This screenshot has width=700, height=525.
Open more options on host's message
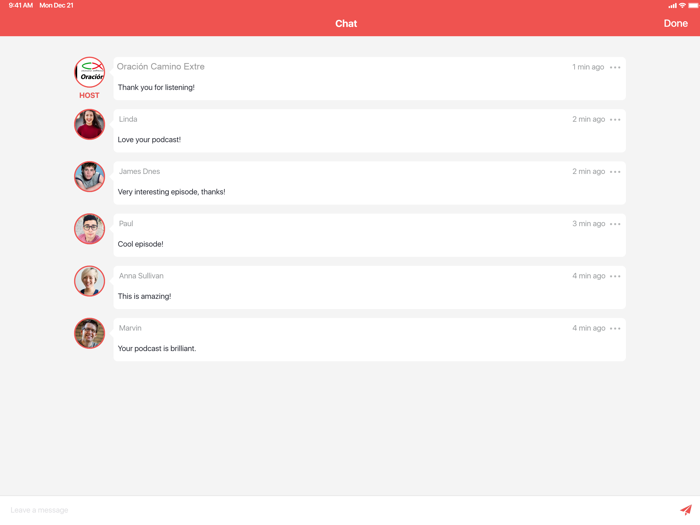615,67
